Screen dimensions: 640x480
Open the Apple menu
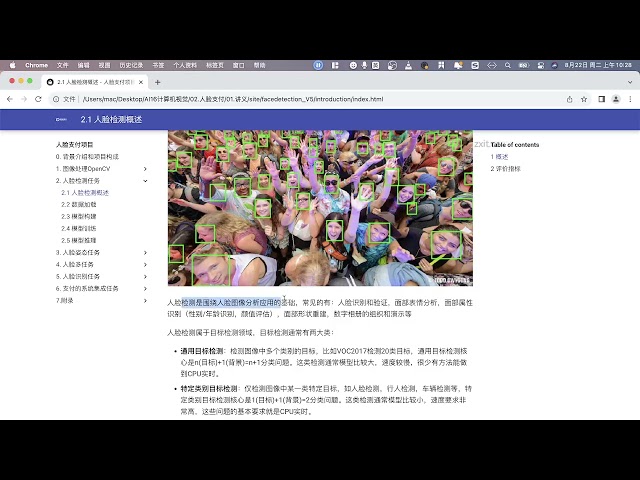click(13, 65)
